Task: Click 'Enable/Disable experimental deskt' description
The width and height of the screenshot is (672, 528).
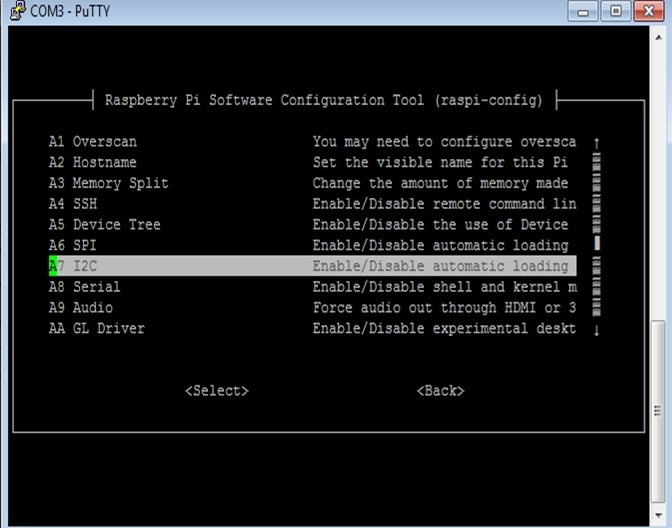Action: click(x=444, y=328)
